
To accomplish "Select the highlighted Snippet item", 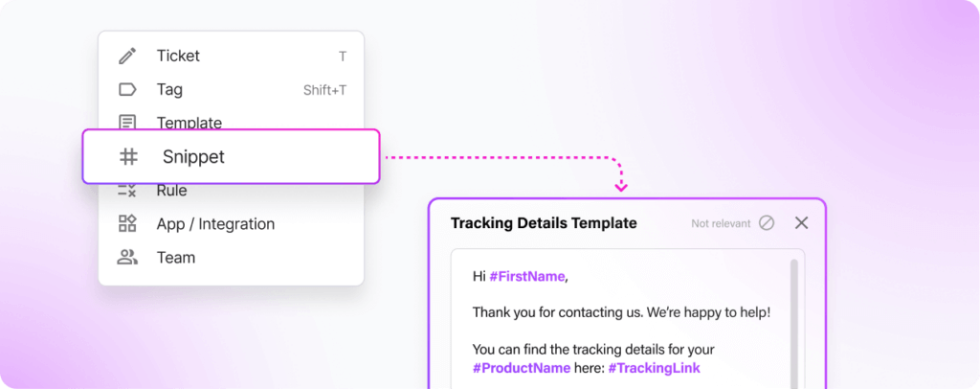I will [x=193, y=156].
